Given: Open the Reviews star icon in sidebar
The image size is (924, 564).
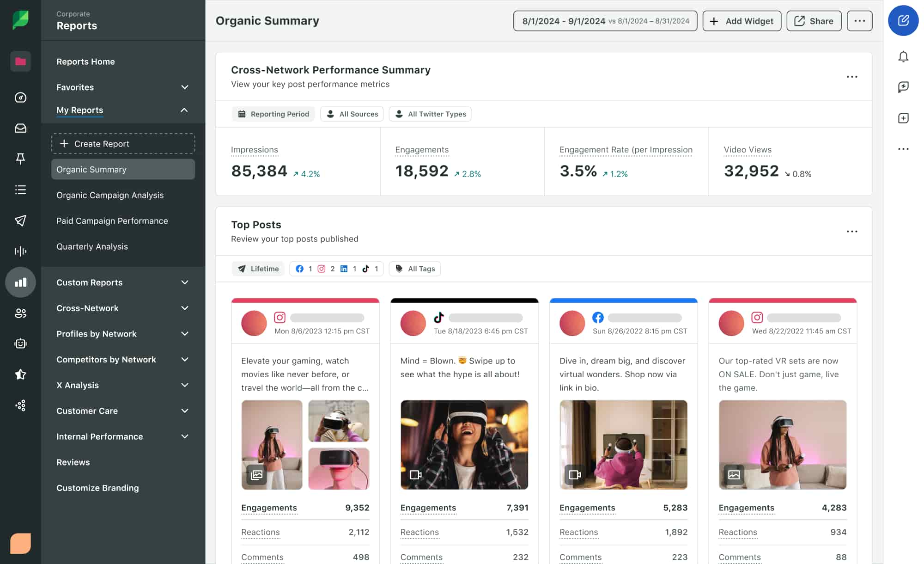Looking at the screenshot, I should pyautogui.click(x=20, y=374).
